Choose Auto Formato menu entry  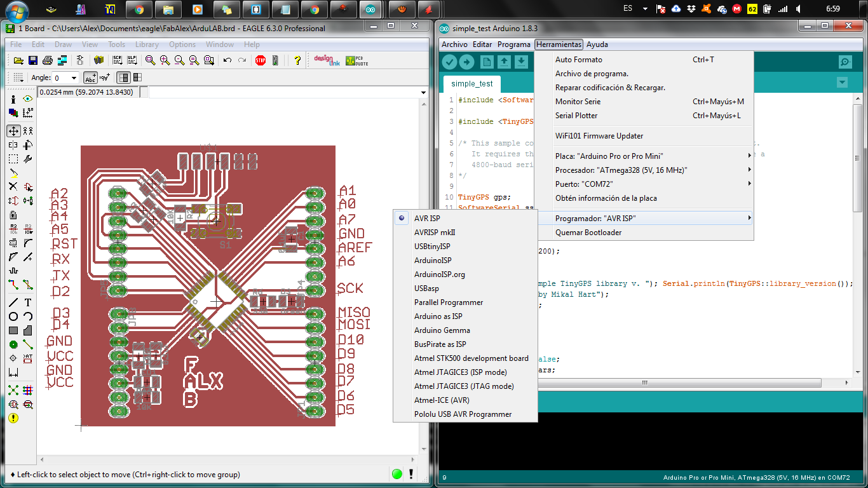644,60
